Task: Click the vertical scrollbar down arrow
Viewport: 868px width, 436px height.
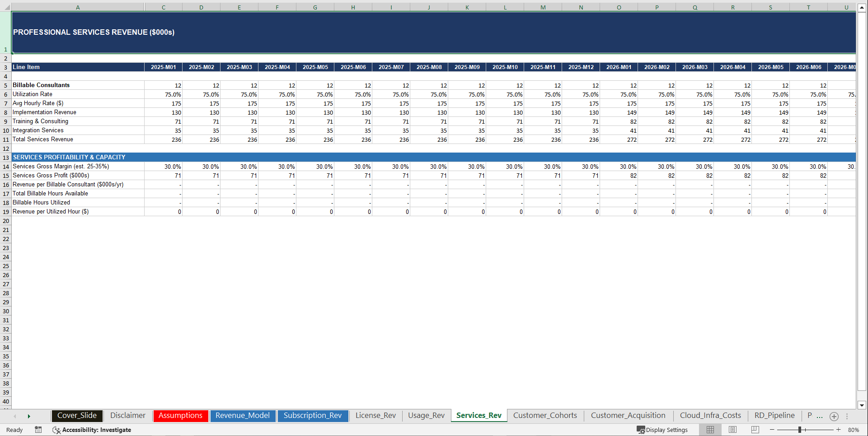Action: coord(862,405)
